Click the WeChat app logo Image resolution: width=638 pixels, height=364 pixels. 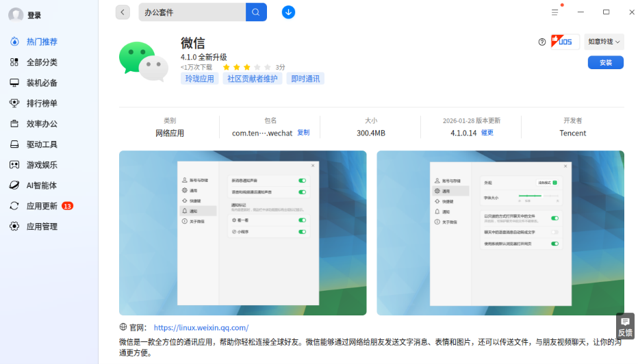coord(144,62)
